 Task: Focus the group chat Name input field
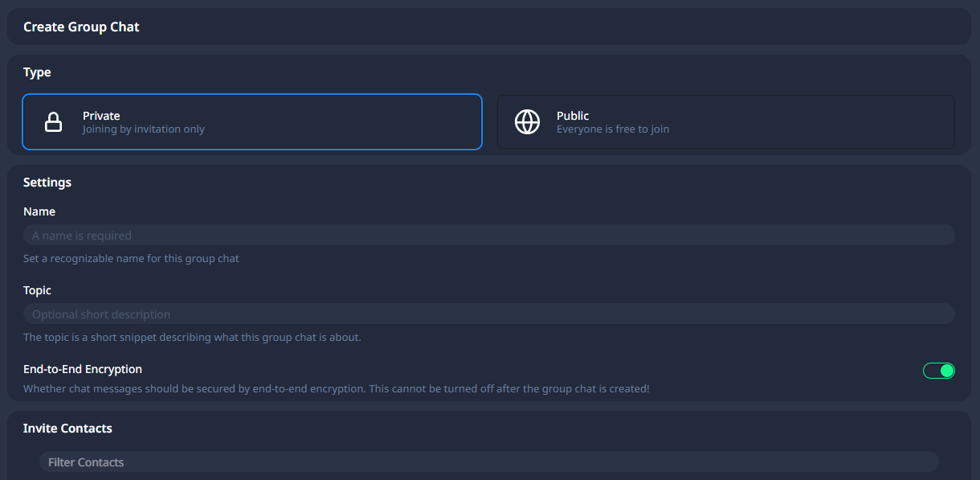tap(488, 235)
